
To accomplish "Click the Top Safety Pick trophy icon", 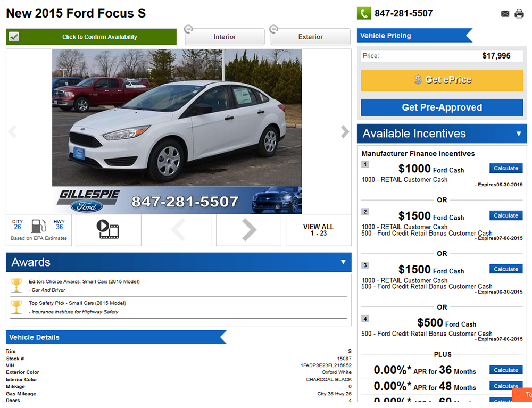I will [x=16, y=307].
